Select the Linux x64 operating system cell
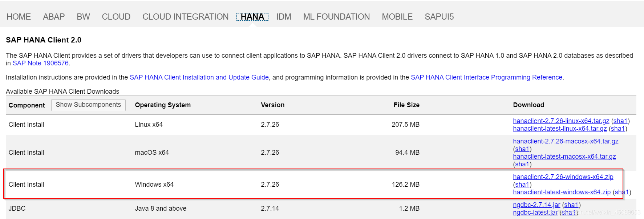This screenshot has height=219, width=644. coord(149,125)
